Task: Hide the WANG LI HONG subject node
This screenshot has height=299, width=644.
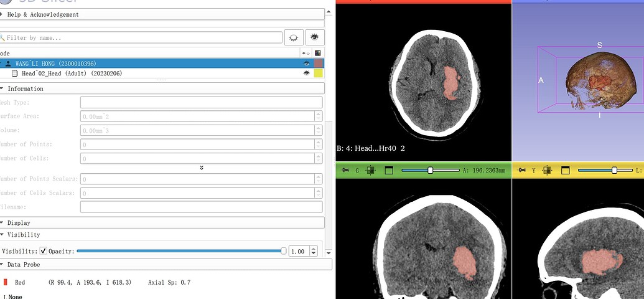Action: (306, 64)
